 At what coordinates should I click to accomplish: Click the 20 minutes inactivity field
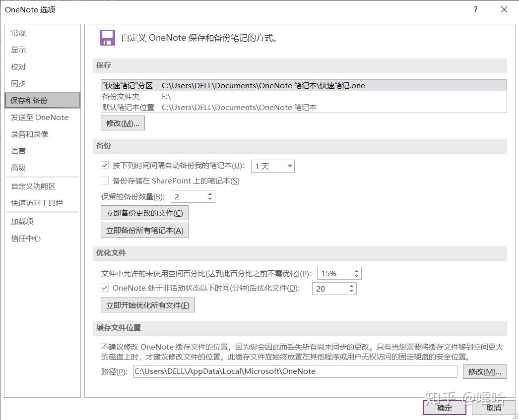(330, 289)
